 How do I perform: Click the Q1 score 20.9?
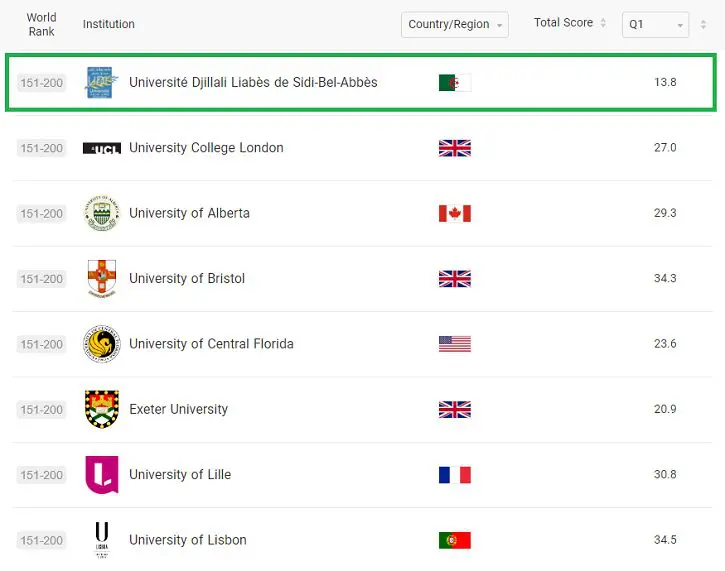(665, 409)
